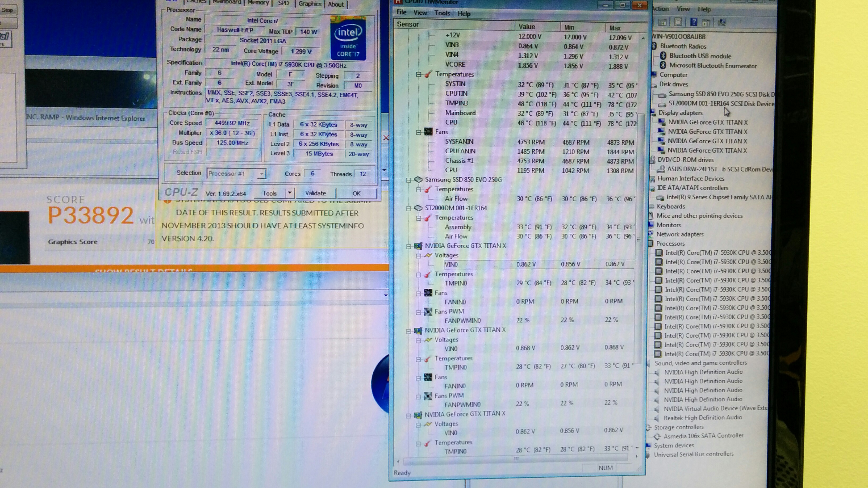
Task: Select the Universal Serial Bus controllers node
Action: pyautogui.click(x=694, y=454)
